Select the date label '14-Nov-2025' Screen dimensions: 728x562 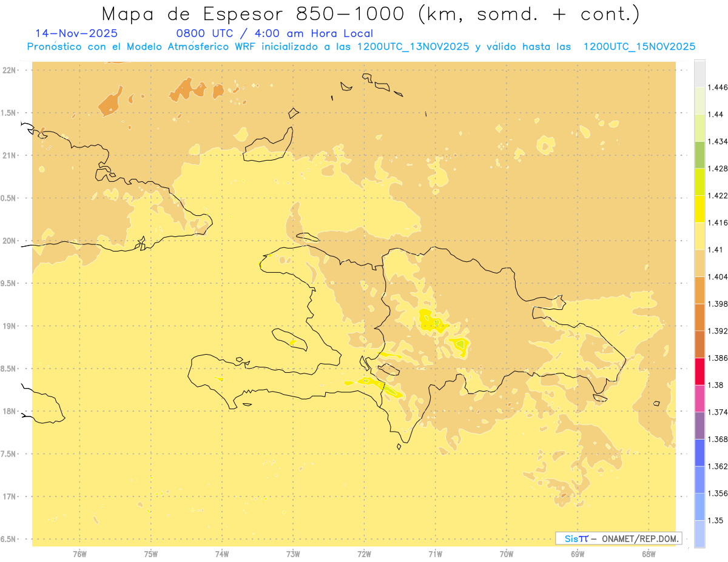coord(76,34)
